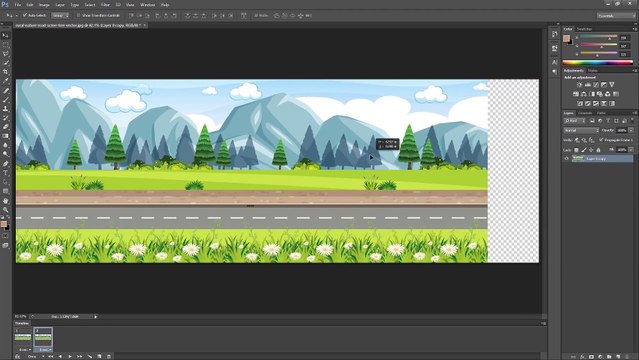Open the Image menu

[44, 5]
